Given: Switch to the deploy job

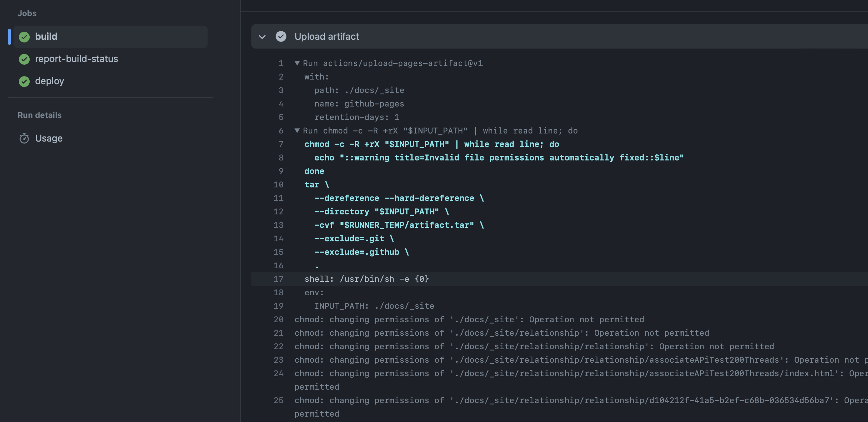Looking at the screenshot, I should 50,81.
